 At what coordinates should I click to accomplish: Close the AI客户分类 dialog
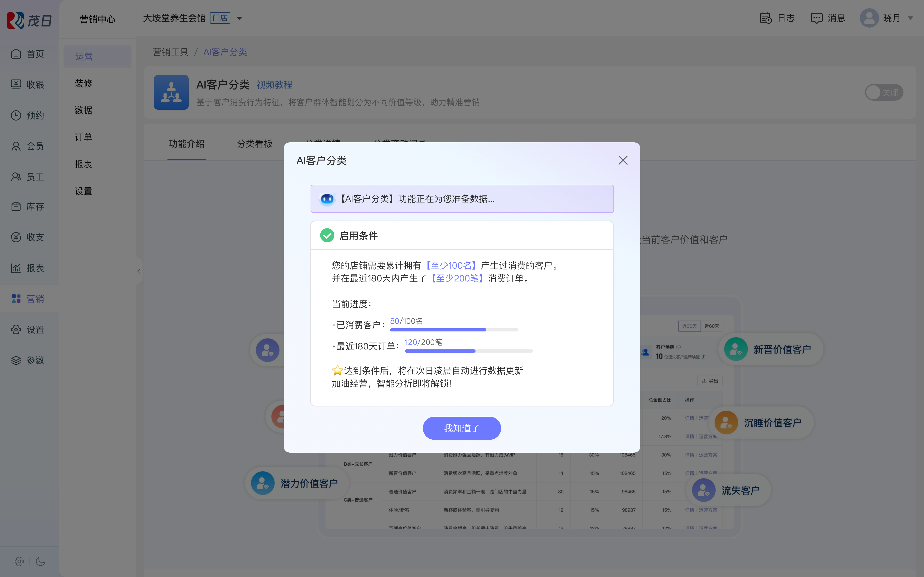click(623, 160)
